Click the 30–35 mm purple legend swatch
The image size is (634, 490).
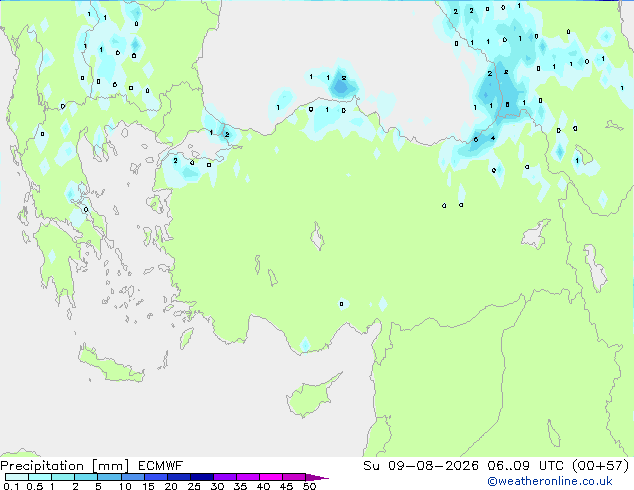click(225, 477)
